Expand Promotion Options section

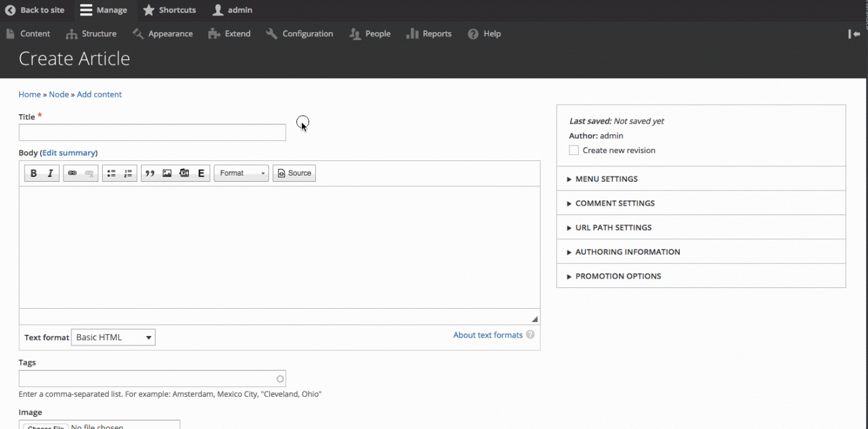click(x=701, y=276)
